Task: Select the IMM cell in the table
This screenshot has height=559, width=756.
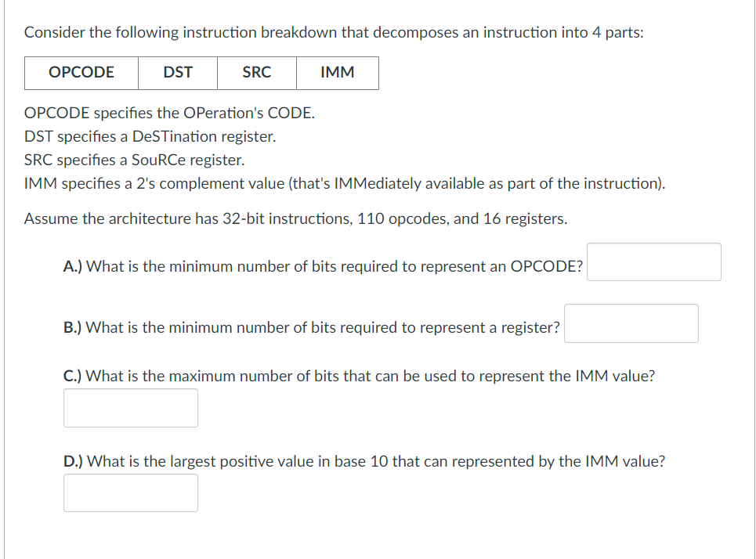Action: point(337,73)
